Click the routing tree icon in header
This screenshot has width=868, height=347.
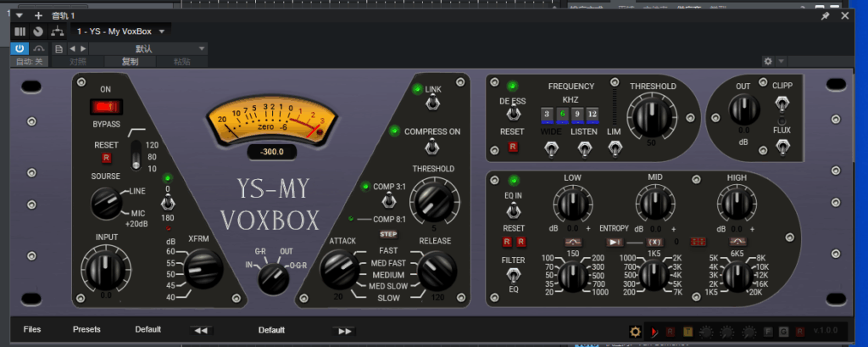(x=57, y=31)
